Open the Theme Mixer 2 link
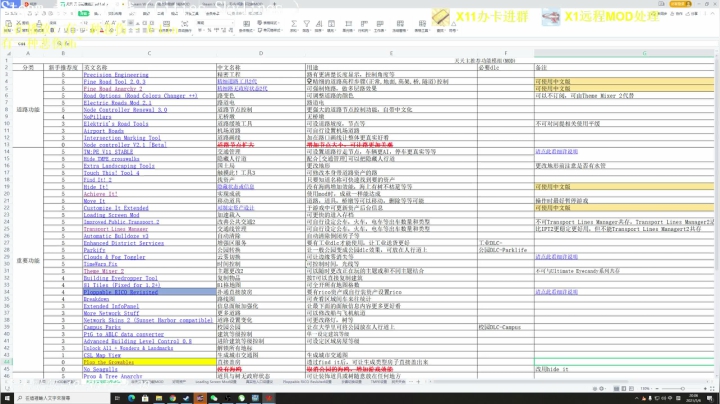 point(103,271)
